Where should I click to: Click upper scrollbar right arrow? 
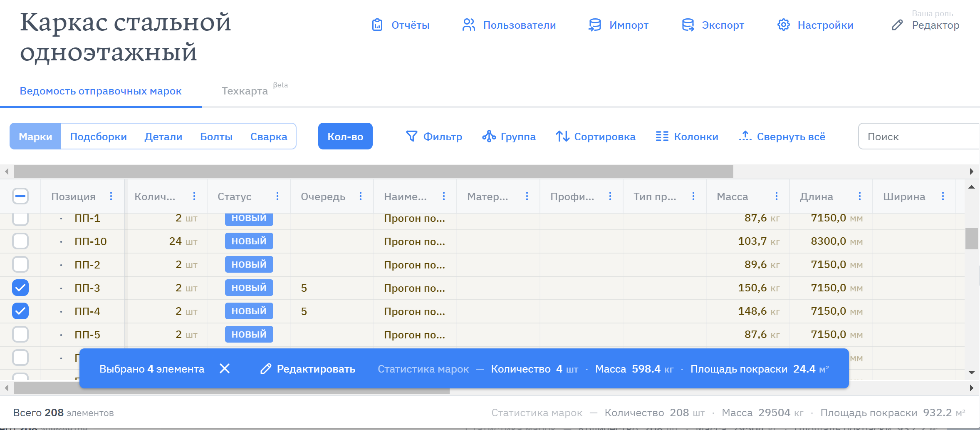coord(972,171)
